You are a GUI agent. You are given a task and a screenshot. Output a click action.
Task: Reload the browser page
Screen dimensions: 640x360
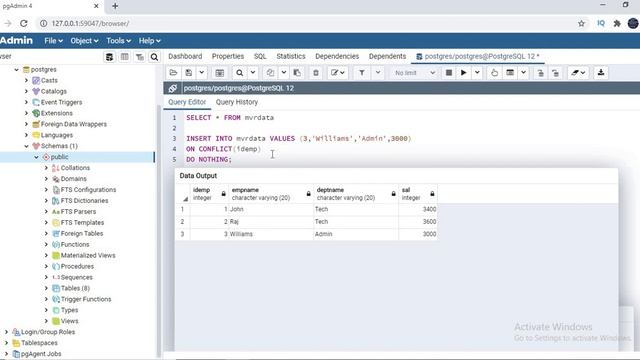(x=24, y=24)
